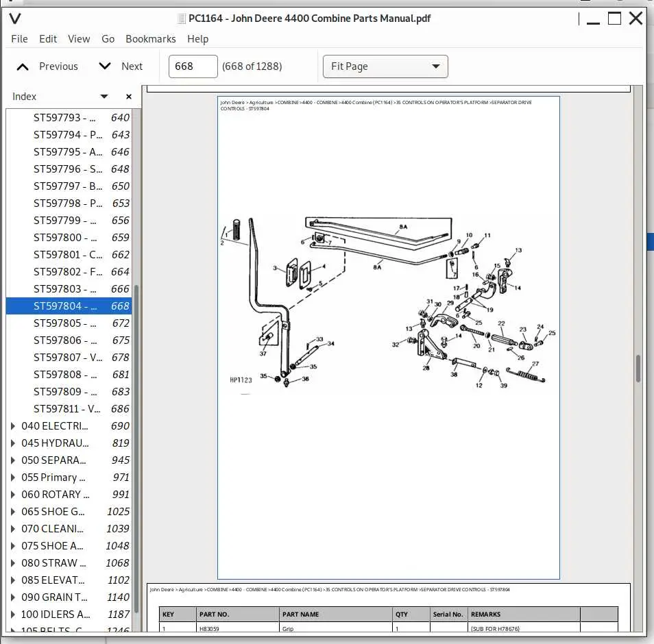This screenshot has width=654, height=644.
Task: Select index entry ST597800 page 659
Action: [x=69, y=237]
